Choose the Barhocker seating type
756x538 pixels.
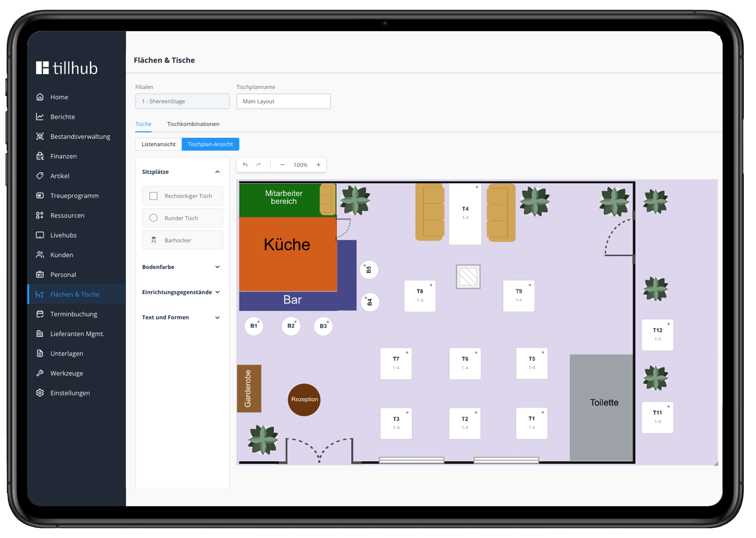tap(182, 240)
